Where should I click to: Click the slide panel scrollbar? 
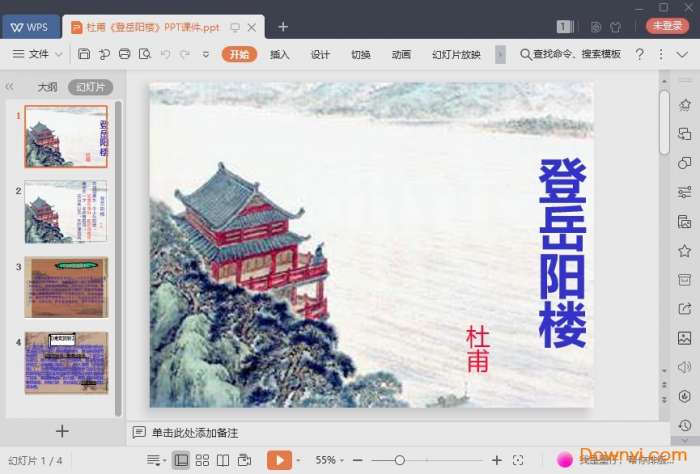(x=118, y=258)
